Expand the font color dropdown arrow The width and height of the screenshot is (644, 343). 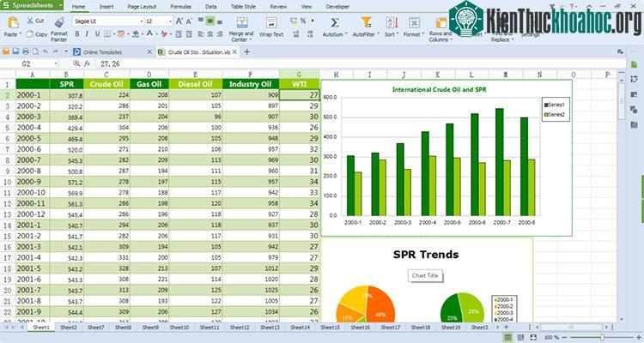tap(157, 34)
